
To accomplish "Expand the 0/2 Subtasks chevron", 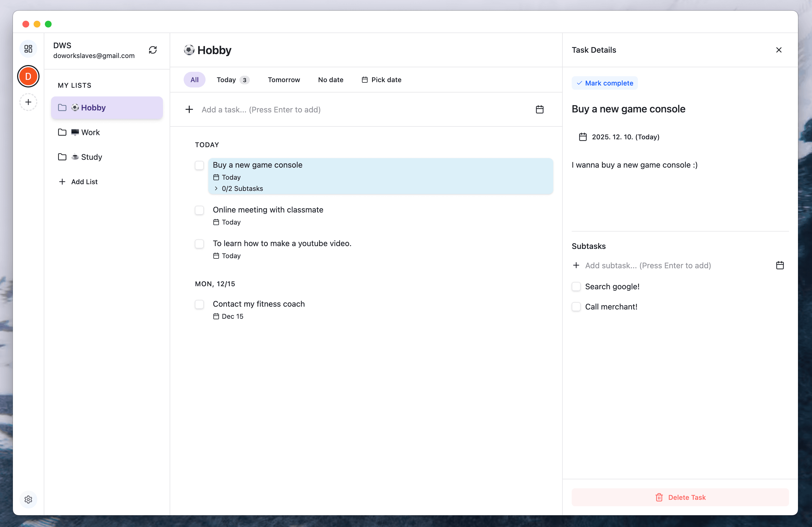I will point(216,188).
